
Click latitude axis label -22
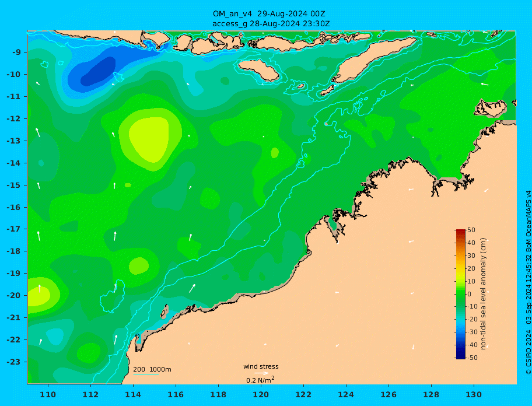point(13,340)
